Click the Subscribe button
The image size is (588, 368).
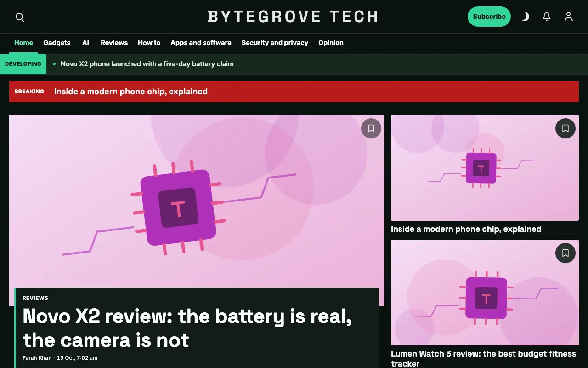[489, 17]
